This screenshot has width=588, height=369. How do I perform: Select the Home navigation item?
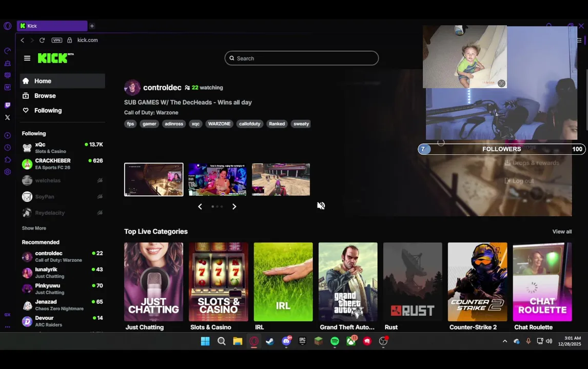pyautogui.click(x=62, y=81)
